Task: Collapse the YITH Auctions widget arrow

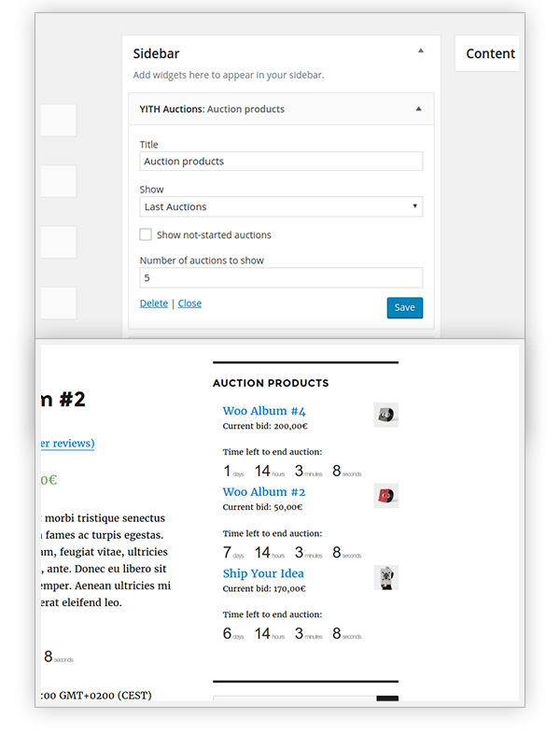Action: click(x=419, y=109)
